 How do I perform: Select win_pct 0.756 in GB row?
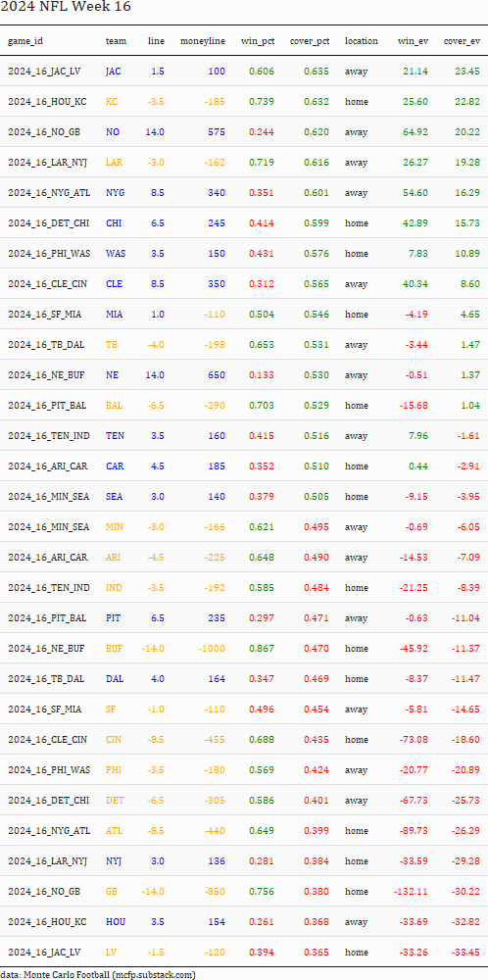262,891
